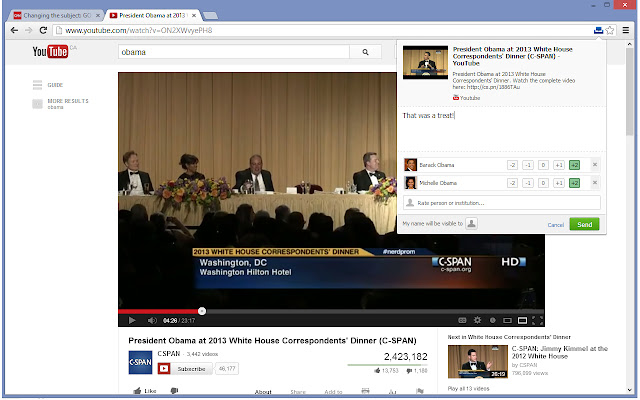Click the green Send button
Viewport: 640px width, 400px height.
(585, 224)
